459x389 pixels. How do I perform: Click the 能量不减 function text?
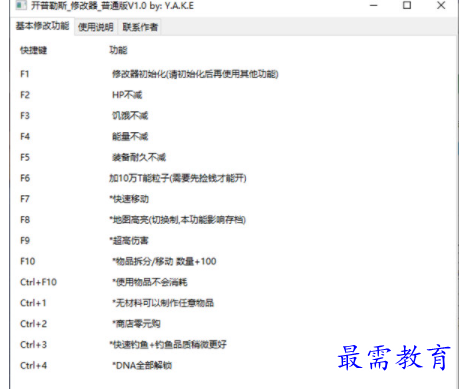coord(130,136)
